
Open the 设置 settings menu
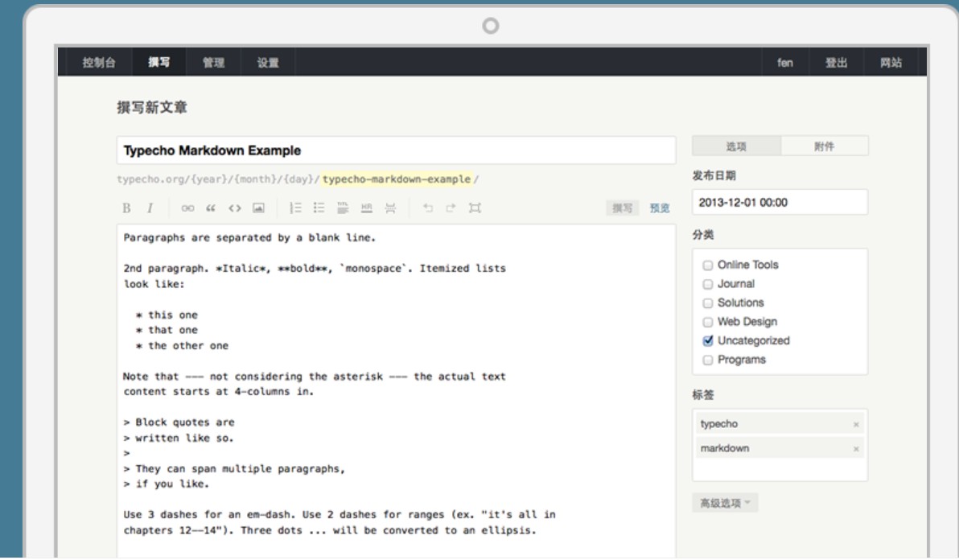(268, 63)
